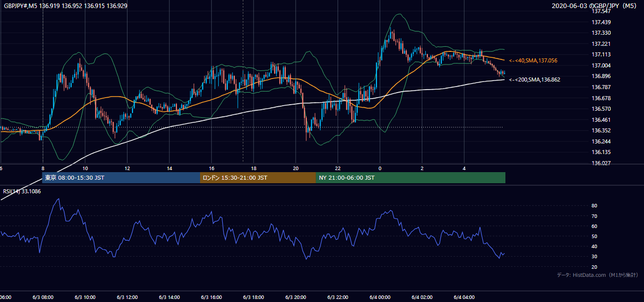
Task: Click hour tick 20 under price chart
Action: coord(296,169)
